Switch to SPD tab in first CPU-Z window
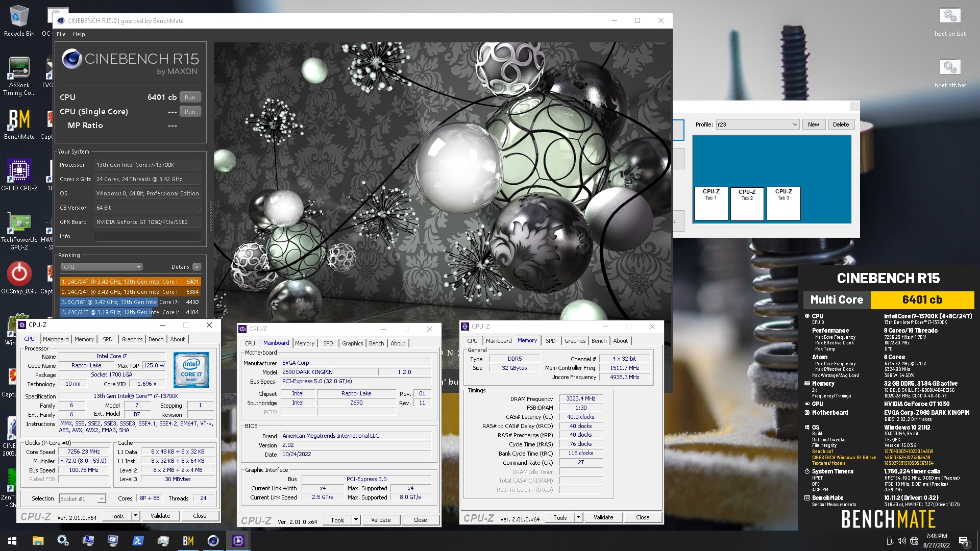This screenshot has width=980, height=551. 107,339
